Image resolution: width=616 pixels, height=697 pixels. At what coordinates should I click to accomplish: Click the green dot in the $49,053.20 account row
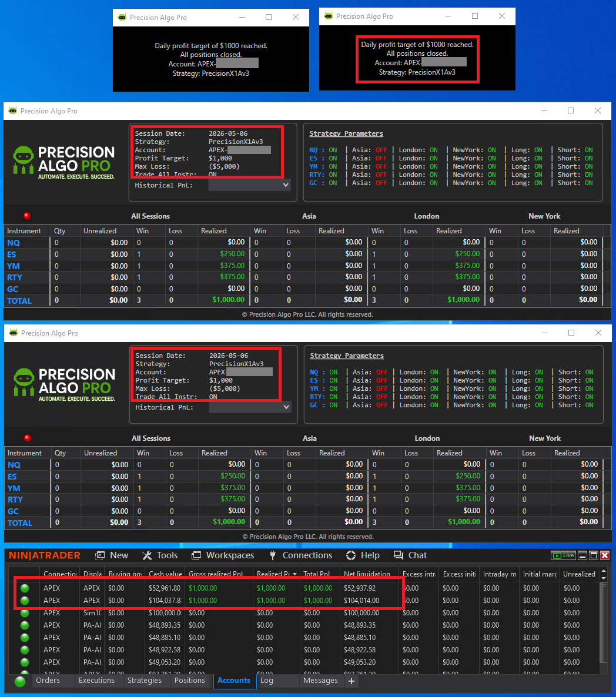(x=25, y=662)
